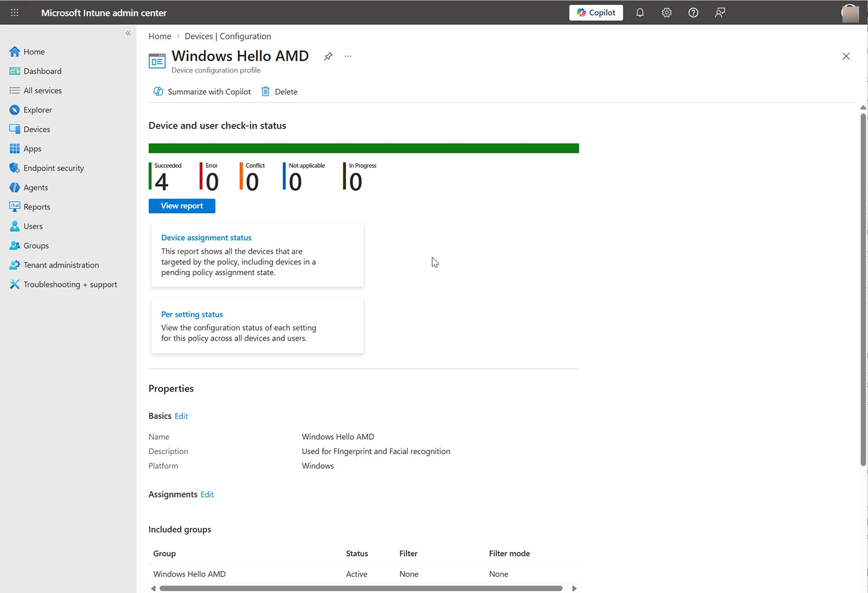868x593 pixels.
Task: Open Endpoint security in sidebar
Action: 53,168
